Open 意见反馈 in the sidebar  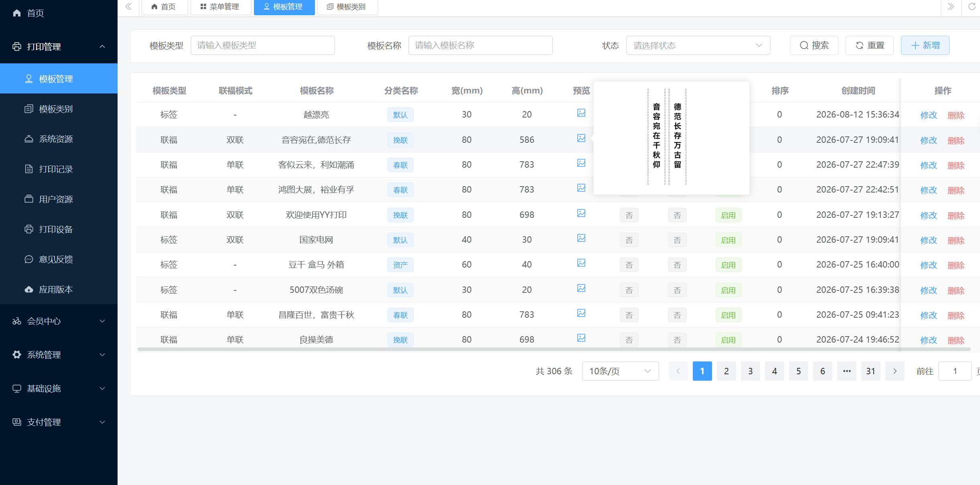[59, 259]
